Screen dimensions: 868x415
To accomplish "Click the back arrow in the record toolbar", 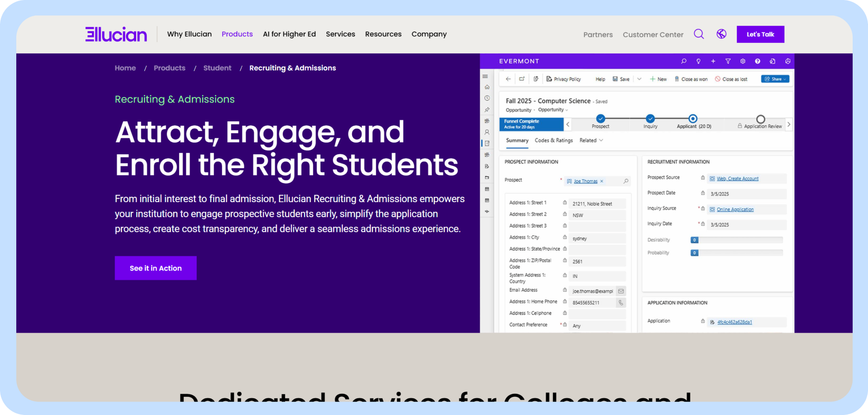I will coord(508,79).
